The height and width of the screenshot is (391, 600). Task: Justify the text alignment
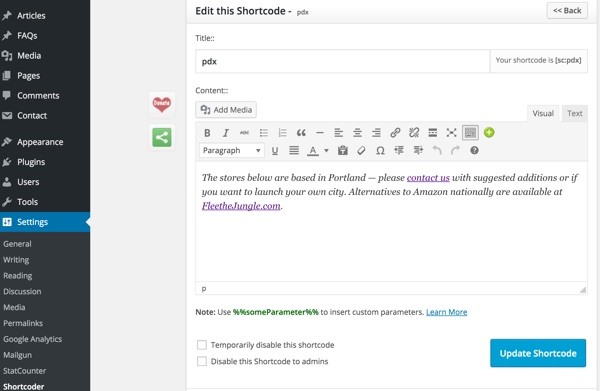(294, 150)
